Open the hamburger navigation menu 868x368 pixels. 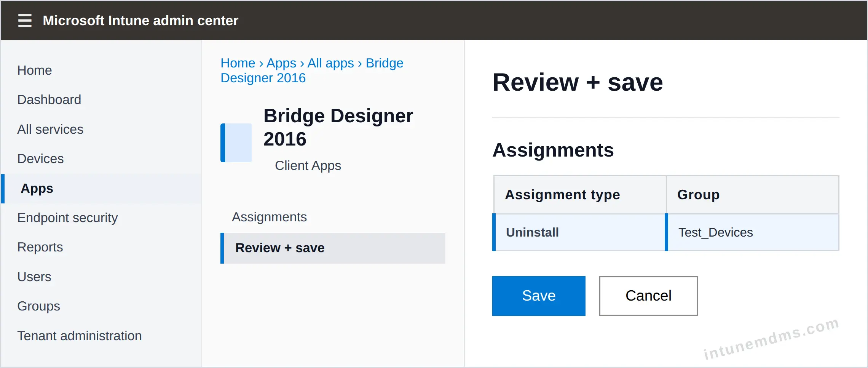[x=25, y=20]
